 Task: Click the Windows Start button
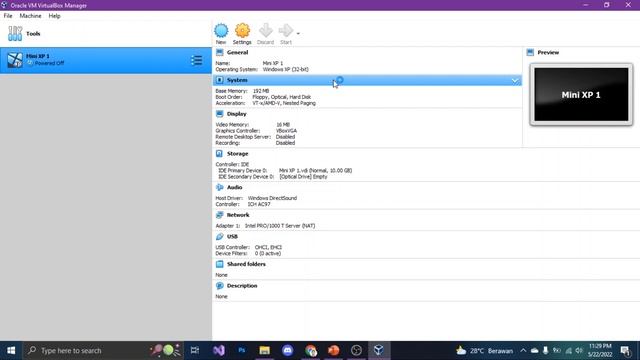11,351
